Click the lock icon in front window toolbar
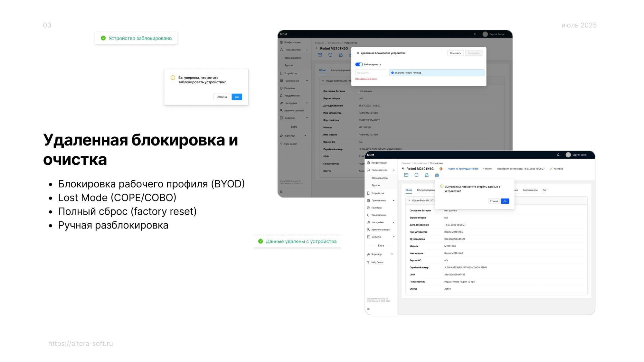This screenshot has width=644, height=362. [427, 175]
